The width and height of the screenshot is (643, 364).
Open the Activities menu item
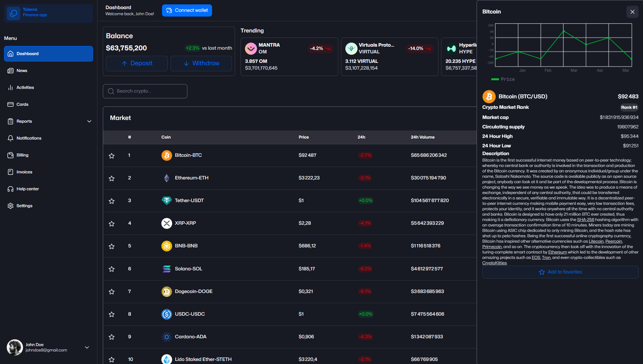tap(48, 88)
